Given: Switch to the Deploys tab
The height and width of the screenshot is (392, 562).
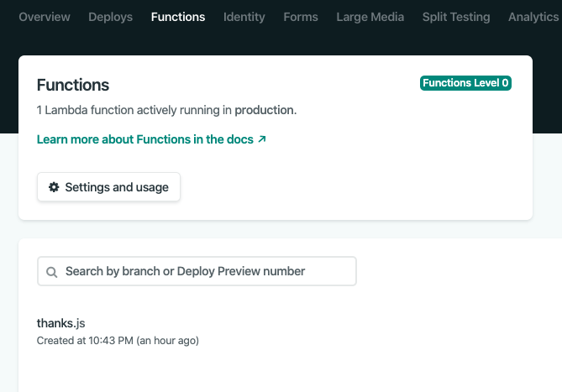Looking at the screenshot, I should click(111, 17).
